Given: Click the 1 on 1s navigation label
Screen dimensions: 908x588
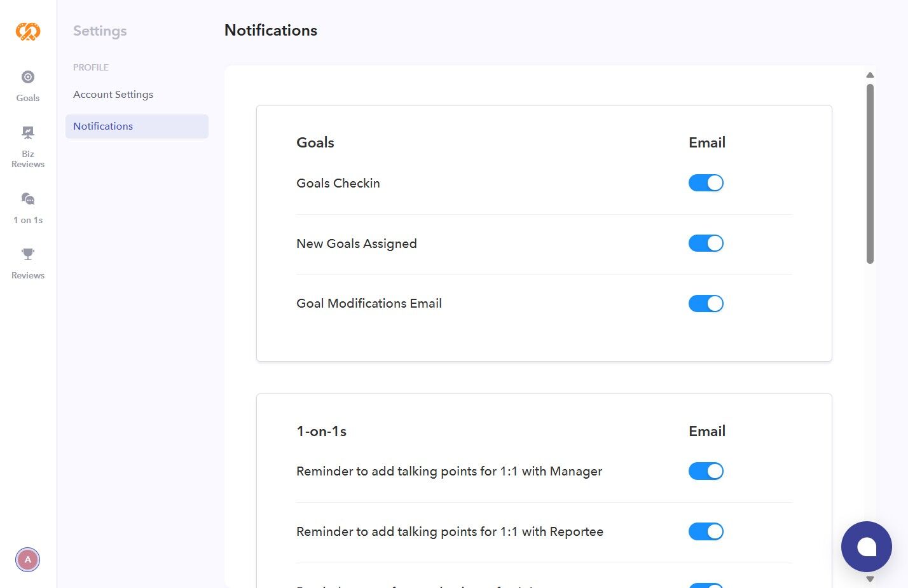Looking at the screenshot, I should click(28, 220).
